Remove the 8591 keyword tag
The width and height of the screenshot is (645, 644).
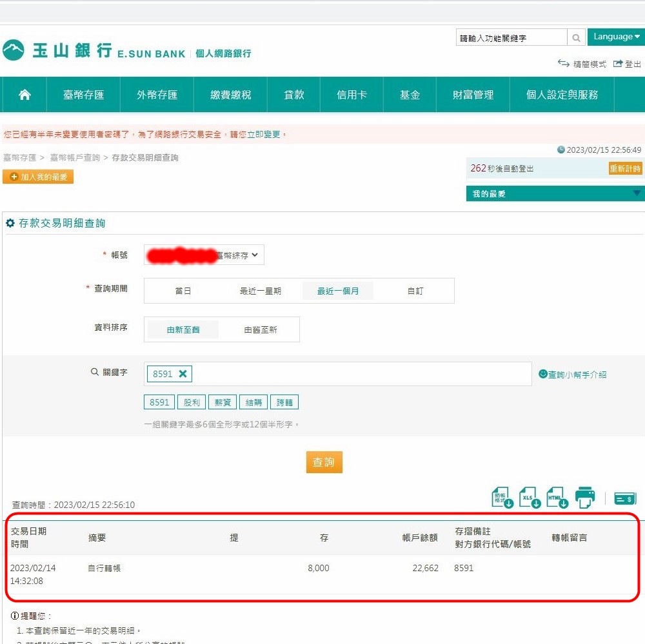pos(183,374)
